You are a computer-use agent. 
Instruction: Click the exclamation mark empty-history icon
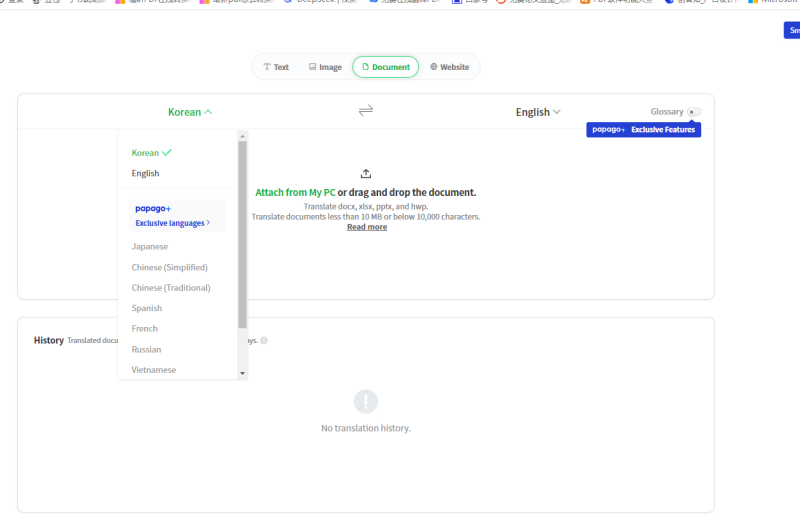tap(366, 402)
